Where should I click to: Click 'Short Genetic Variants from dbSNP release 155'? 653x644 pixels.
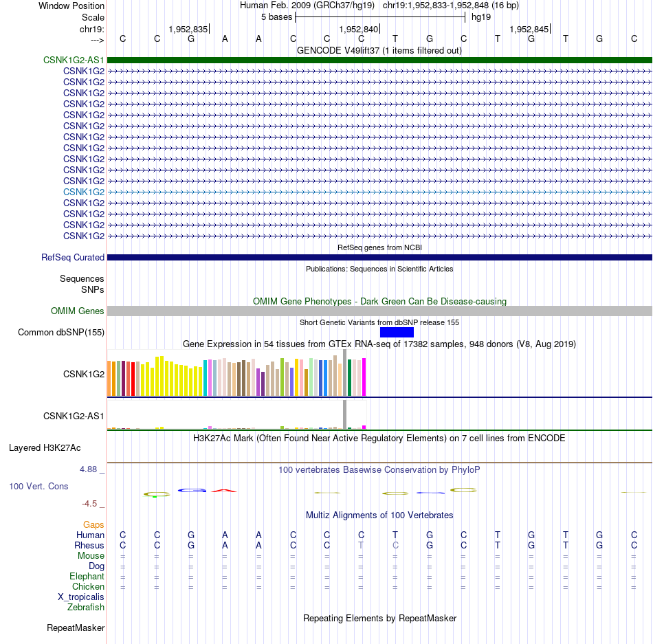[379, 322]
